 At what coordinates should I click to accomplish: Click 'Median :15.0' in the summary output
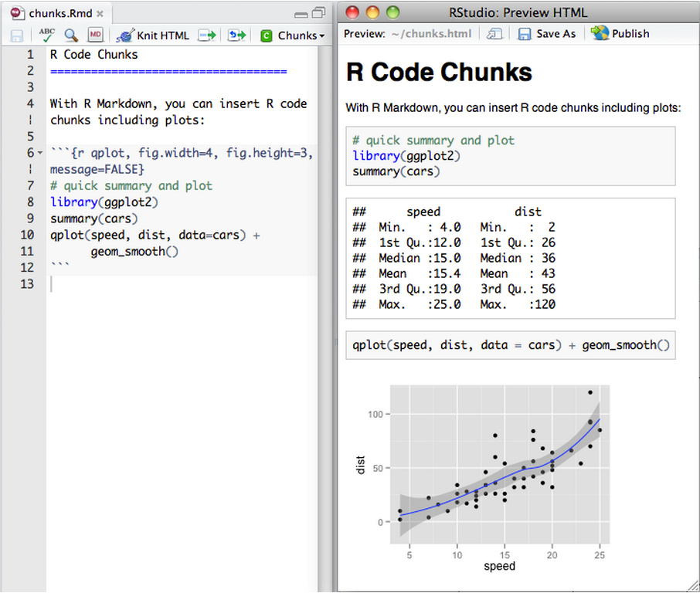[x=420, y=258]
